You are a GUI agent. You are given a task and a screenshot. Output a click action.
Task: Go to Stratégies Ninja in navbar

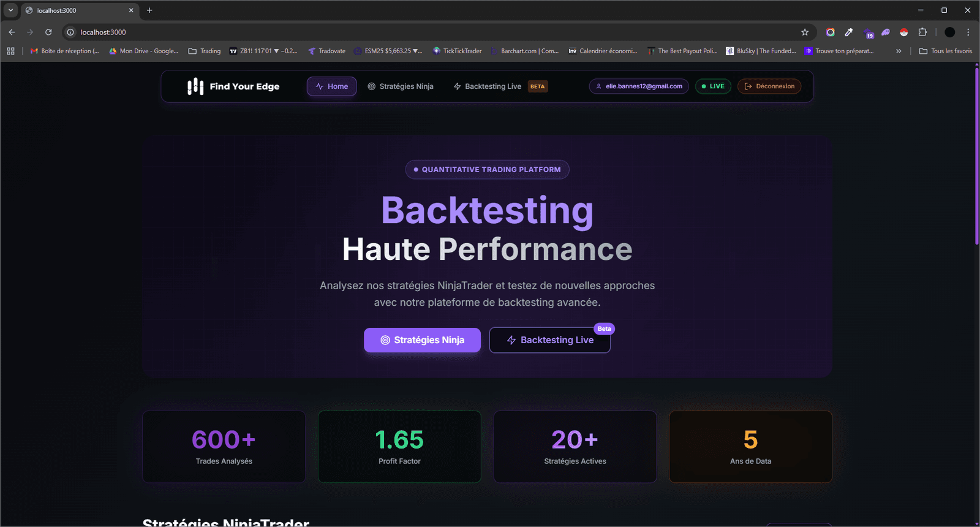click(x=401, y=86)
